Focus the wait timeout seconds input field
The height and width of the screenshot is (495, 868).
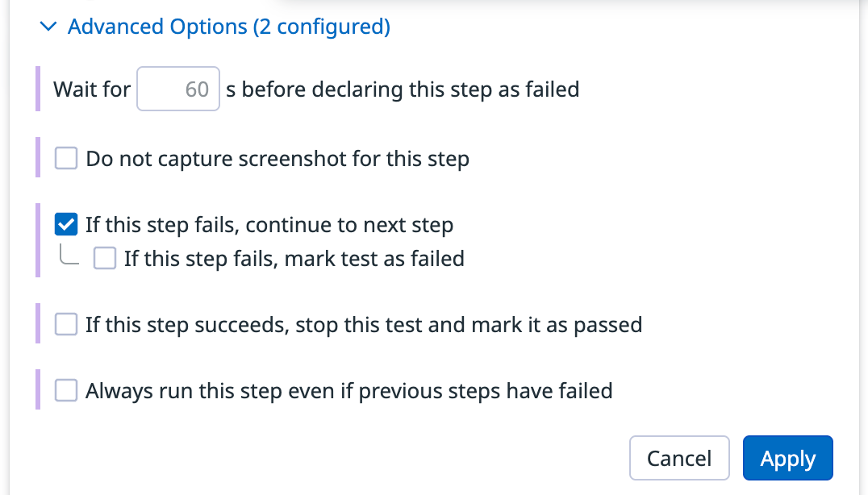click(x=178, y=89)
